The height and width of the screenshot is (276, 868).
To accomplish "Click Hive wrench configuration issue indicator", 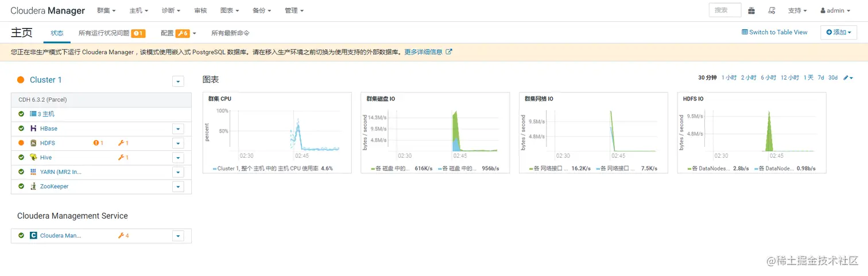I will pyautogui.click(x=123, y=157).
